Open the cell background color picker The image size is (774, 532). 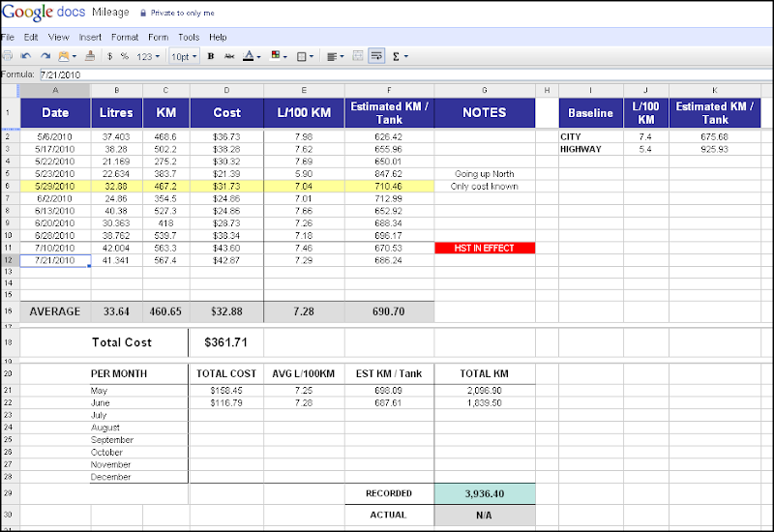pyautogui.click(x=279, y=56)
